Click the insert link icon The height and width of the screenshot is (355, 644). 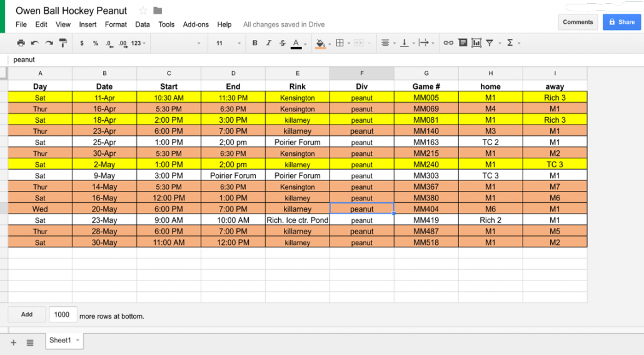pos(448,43)
